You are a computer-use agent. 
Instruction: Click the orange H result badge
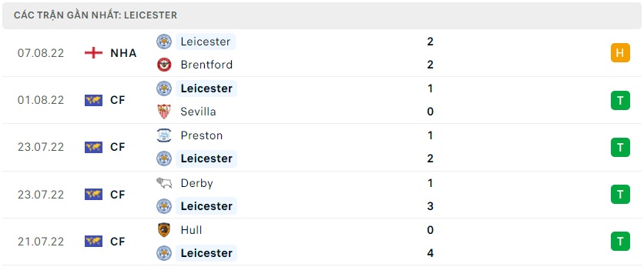(620, 53)
